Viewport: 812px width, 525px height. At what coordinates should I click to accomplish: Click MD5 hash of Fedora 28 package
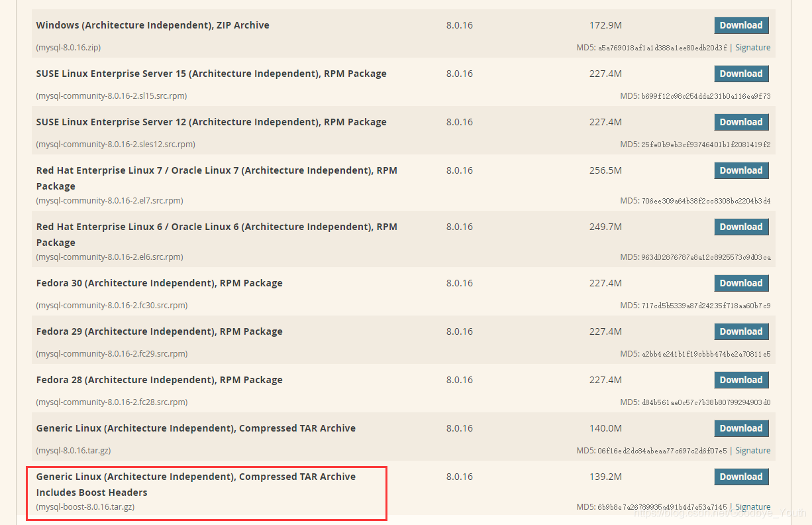click(x=706, y=402)
